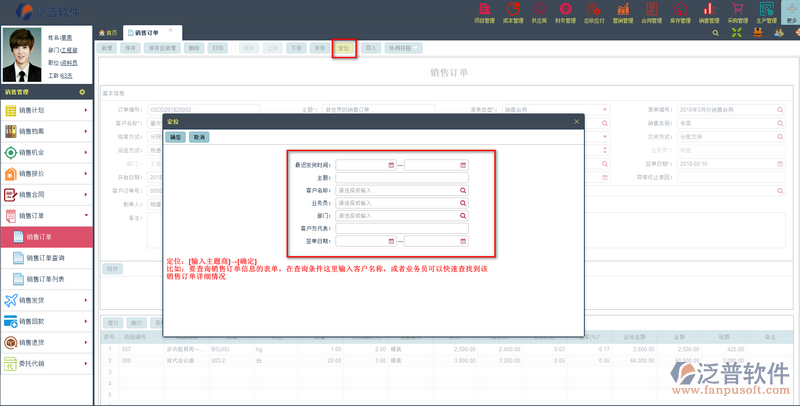Expand 销售回款 sidebar menu
The height and width of the screenshot is (406, 800).
click(47, 321)
